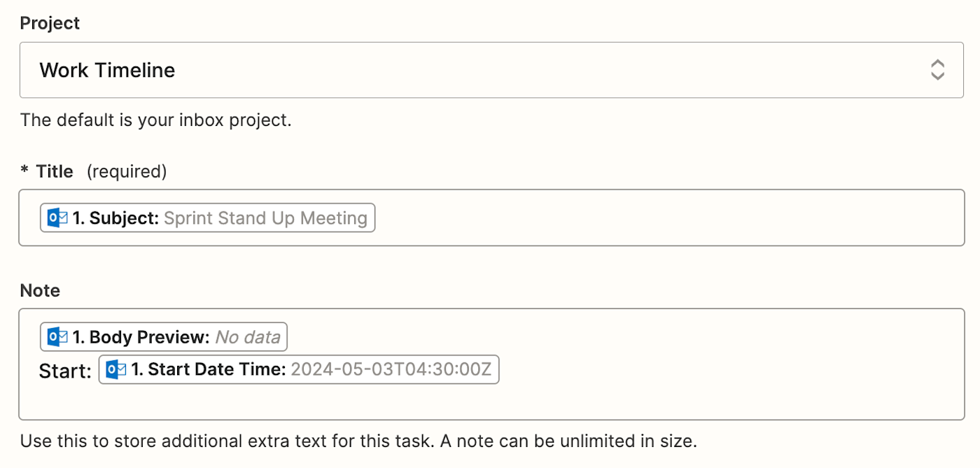Click the Project field label
Screen dimensions: 980x468
[x=50, y=23]
